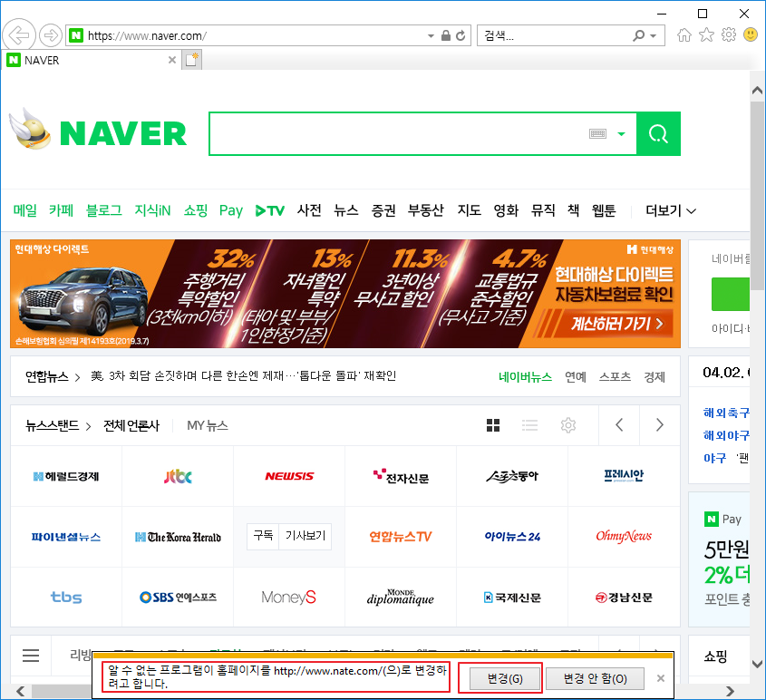
Task: Open the 연예 news link
Action: (576, 376)
